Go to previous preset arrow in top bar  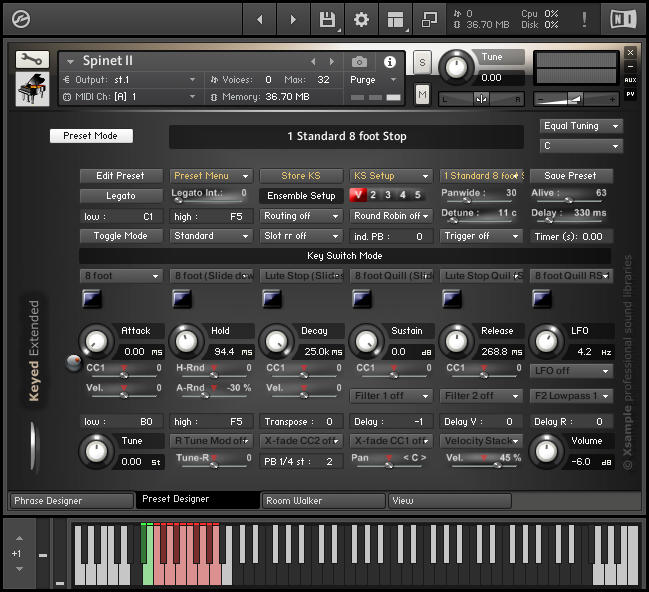[260, 19]
